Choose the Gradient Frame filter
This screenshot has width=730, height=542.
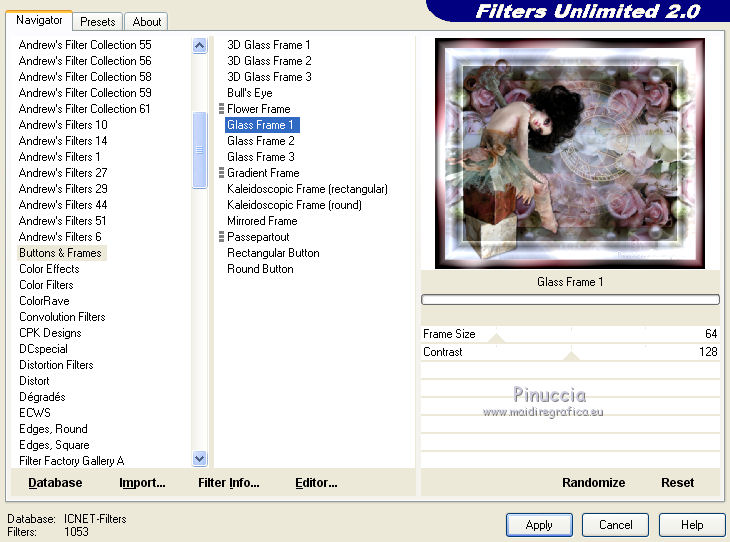[x=263, y=173]
